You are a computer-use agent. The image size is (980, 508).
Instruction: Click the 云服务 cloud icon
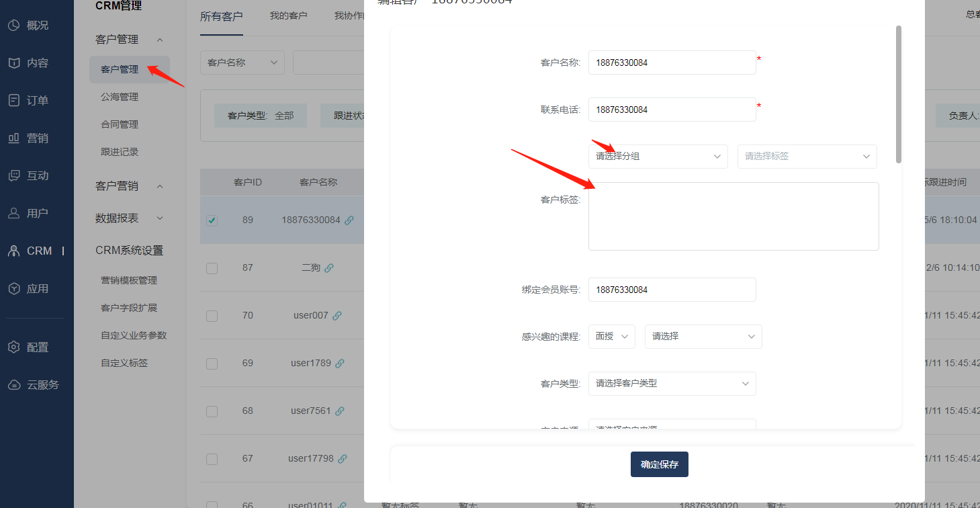[x=13, y=385]
